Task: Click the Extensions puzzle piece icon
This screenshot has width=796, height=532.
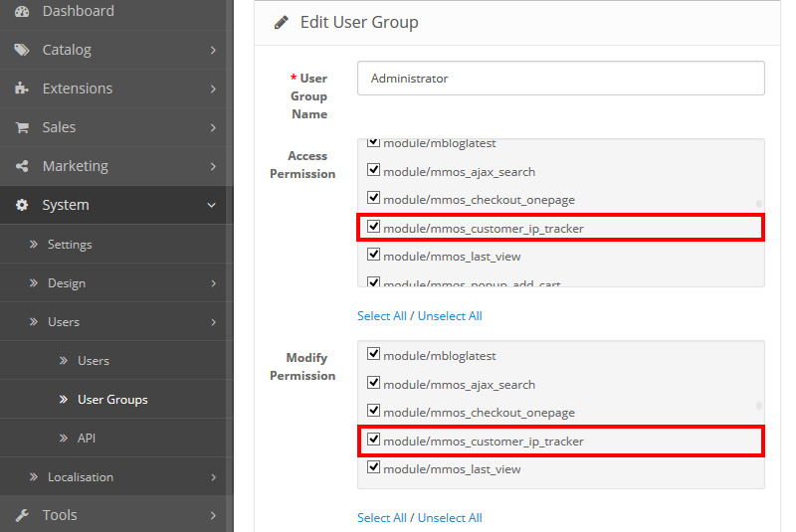Action: [22, 89]
